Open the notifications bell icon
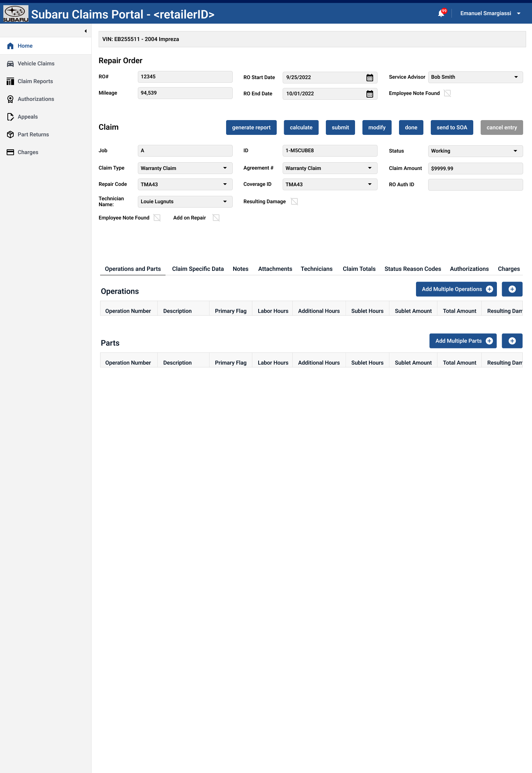This screenshot has width=532, height=773. [441, 14]
